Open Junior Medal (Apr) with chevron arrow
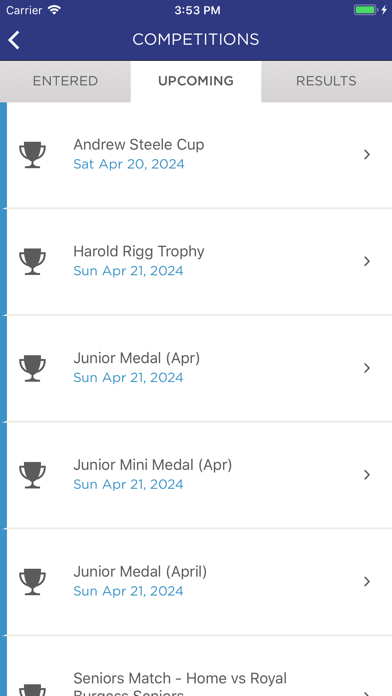This screenshot has width=392, height=696. pyautogui.click(x=367, y=368)
